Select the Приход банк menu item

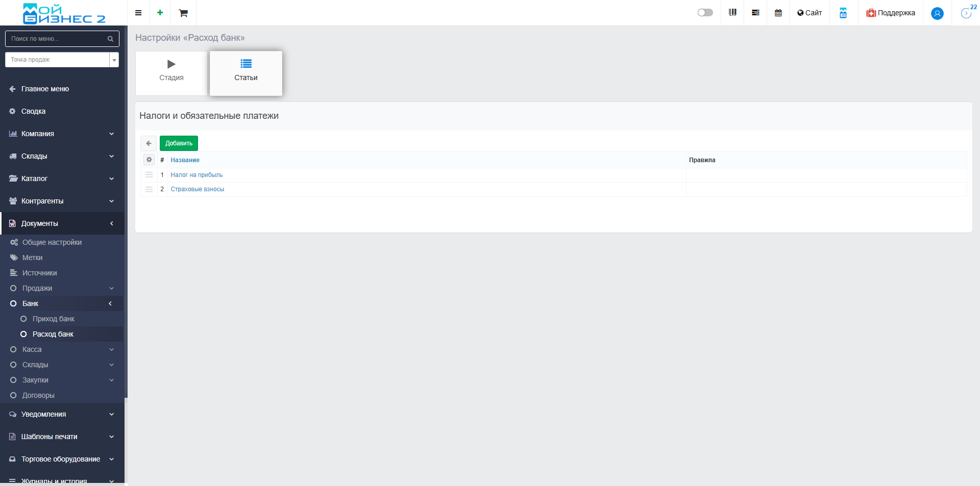point(54,319)
